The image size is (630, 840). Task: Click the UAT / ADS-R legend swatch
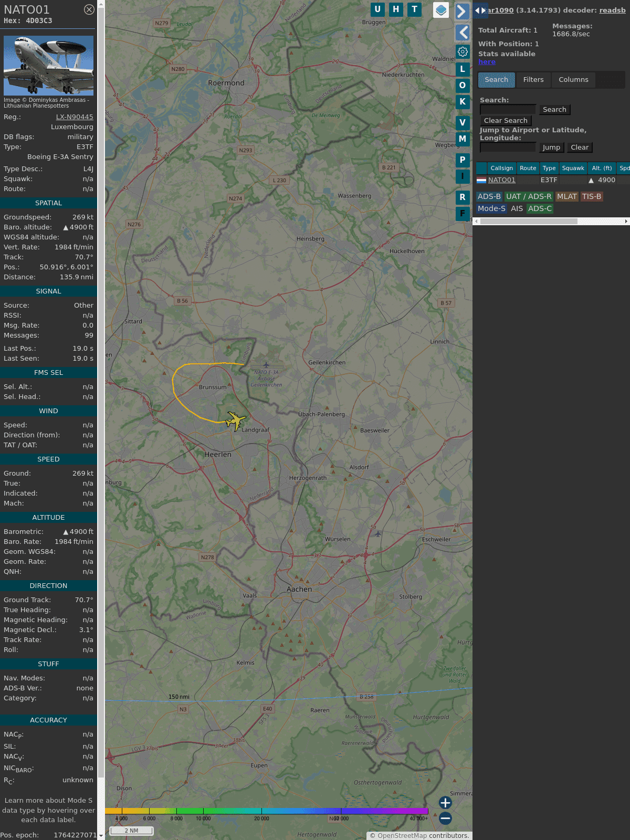[x=529, y=196]
